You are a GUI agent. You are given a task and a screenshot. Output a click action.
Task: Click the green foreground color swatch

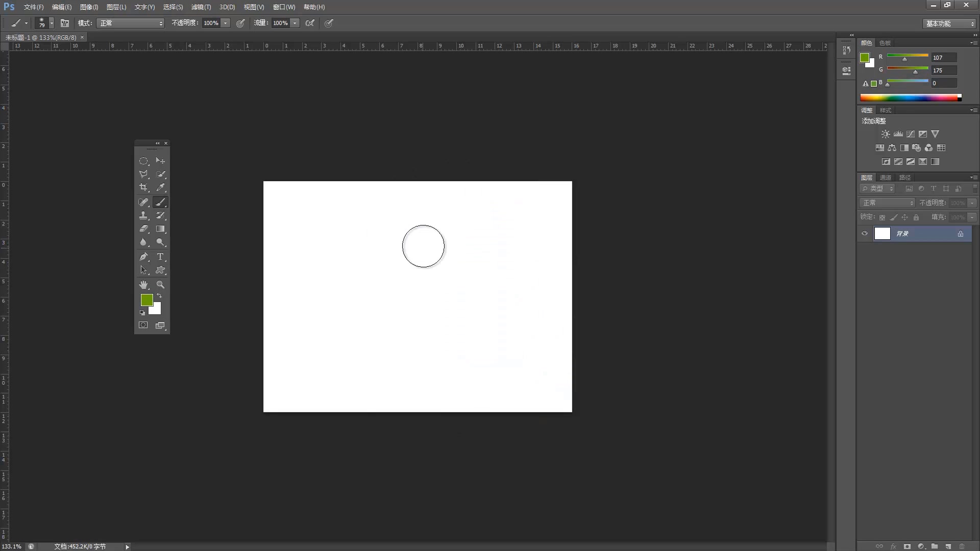pyautogui.click(x=146, y=300)
